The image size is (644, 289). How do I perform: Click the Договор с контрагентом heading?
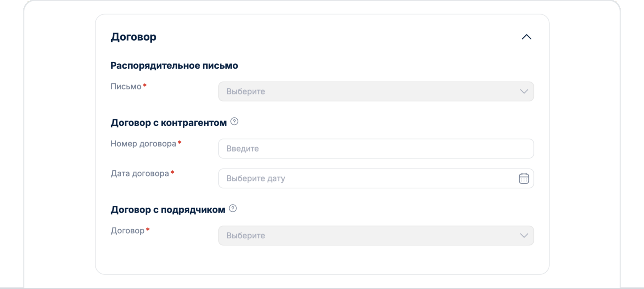click(x=169, y=123)
